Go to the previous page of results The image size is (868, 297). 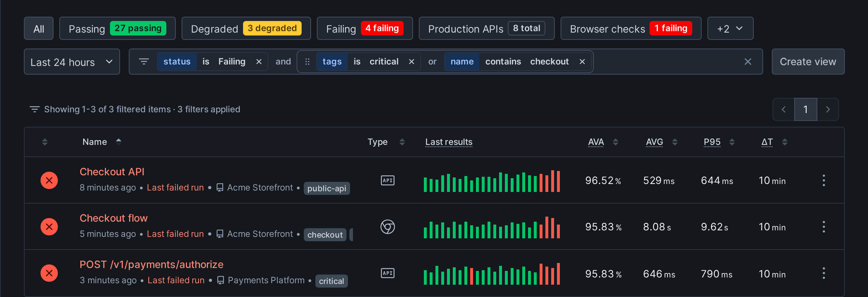(x=784, y=109)
